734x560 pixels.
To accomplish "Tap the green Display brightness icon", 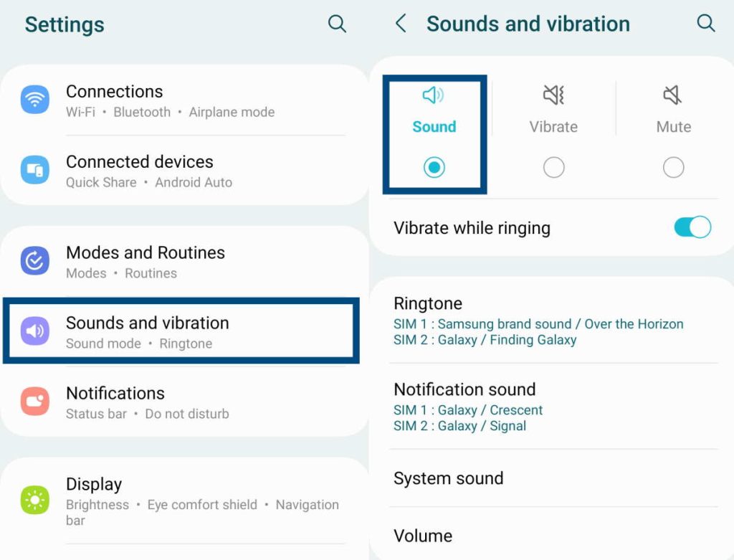I will [34, 500].
